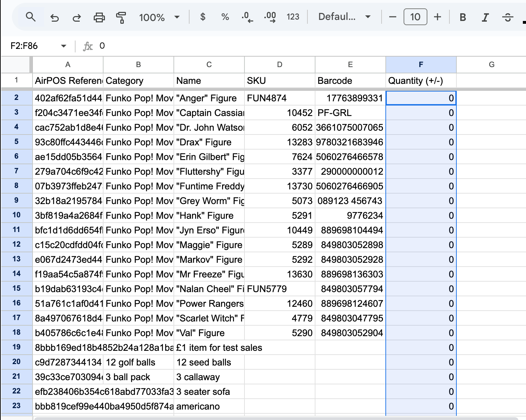This screenshot has height=420, width=526.
Task: Select SKU cell FUN4874
Action: (x=280, y=98)
